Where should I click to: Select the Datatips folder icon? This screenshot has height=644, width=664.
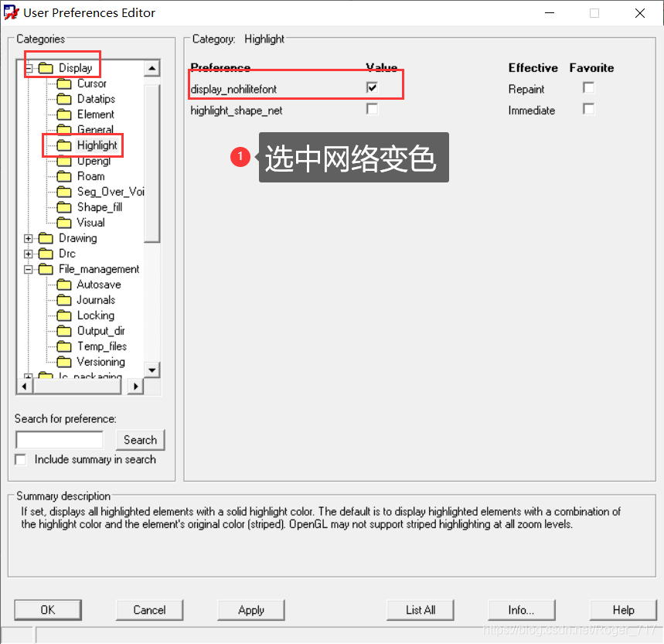click(x=63, y=99)
